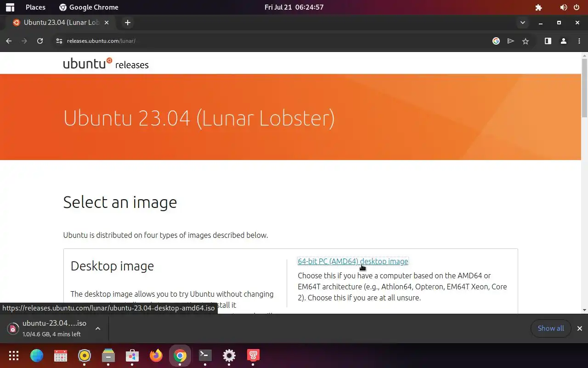View site information icon in address bar
The height and width of the screenshot is (368, 588).
[x=59, y=41]
